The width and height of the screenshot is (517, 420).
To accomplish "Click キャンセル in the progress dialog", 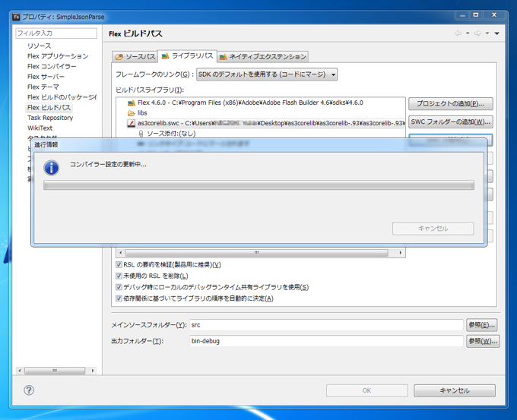I will click(433, 229).
